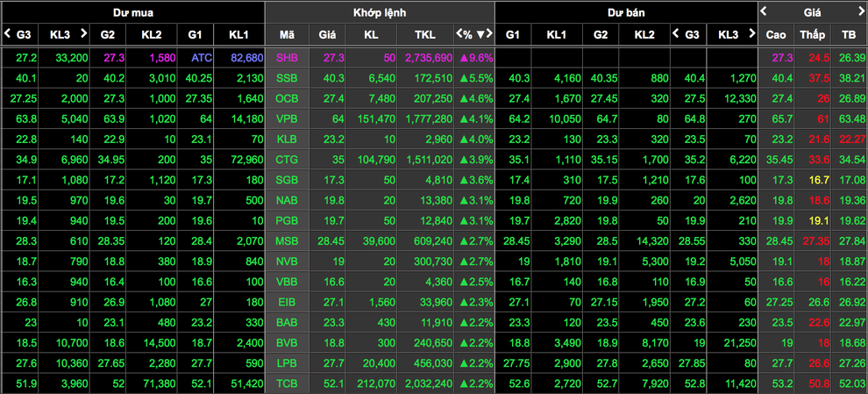Open the SGB stock code
Viewport: 868px width, 394px height.
pos(288,180)
